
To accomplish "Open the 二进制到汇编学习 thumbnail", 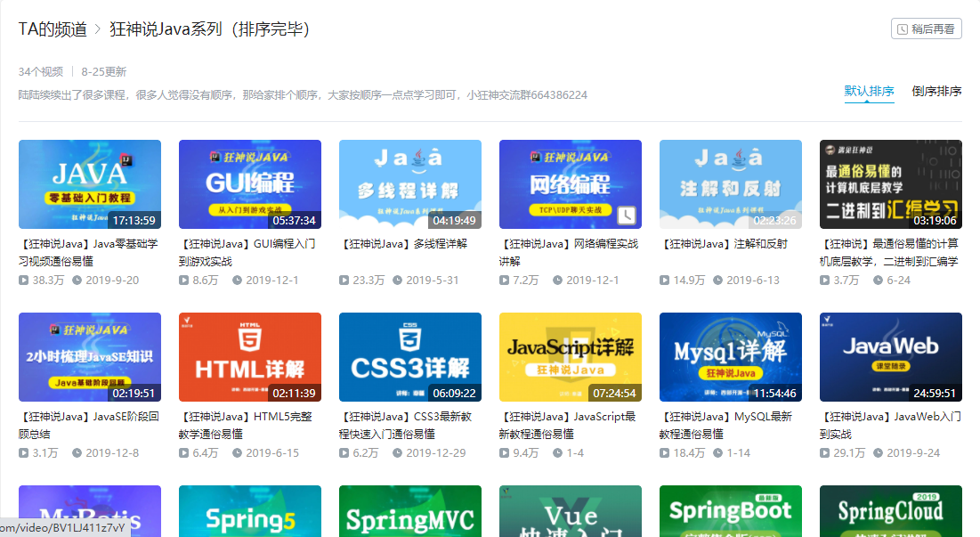I will (x=891, y=184).
